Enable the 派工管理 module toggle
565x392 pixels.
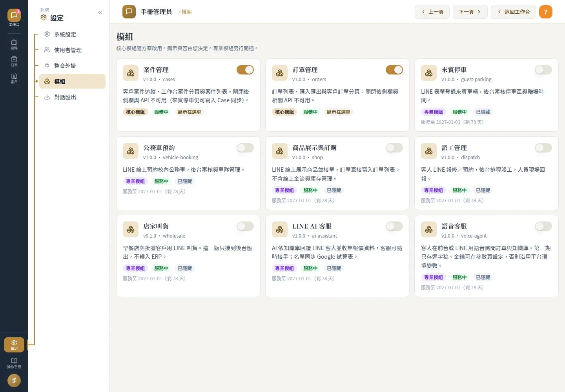coord(543,148)
